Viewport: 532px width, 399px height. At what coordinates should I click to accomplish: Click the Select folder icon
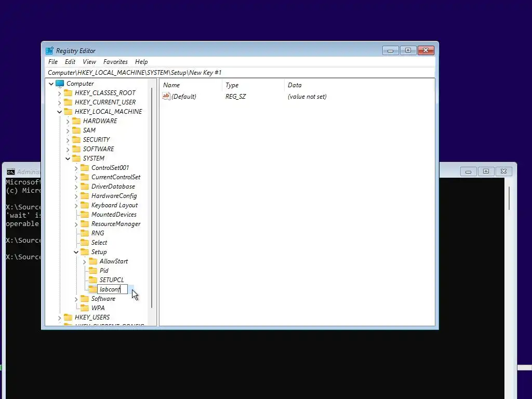(85, 243)
